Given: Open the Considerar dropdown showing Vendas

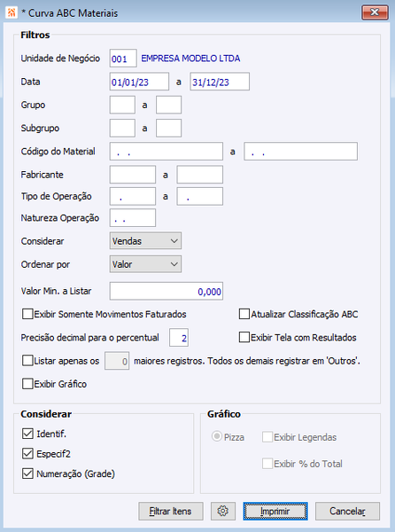Looking at the screenshot, I should pyautogui.click(x=145, y=241).
